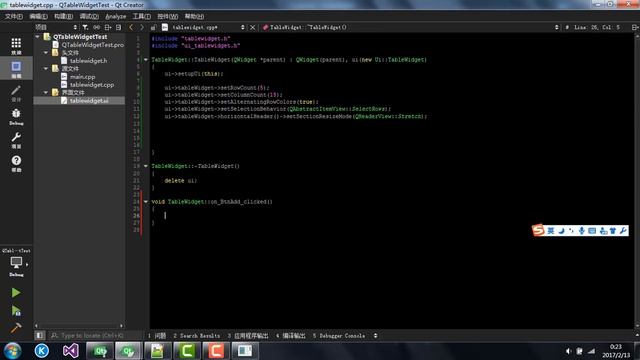
Task: Click the project tree horizontal scrollbar
Action: [x=79, y=326]
